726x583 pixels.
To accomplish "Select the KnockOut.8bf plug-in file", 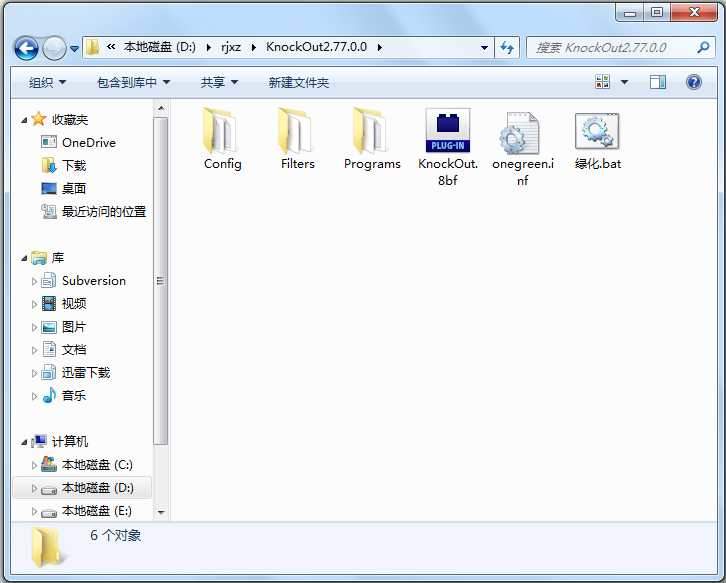I will pos(447,146).
